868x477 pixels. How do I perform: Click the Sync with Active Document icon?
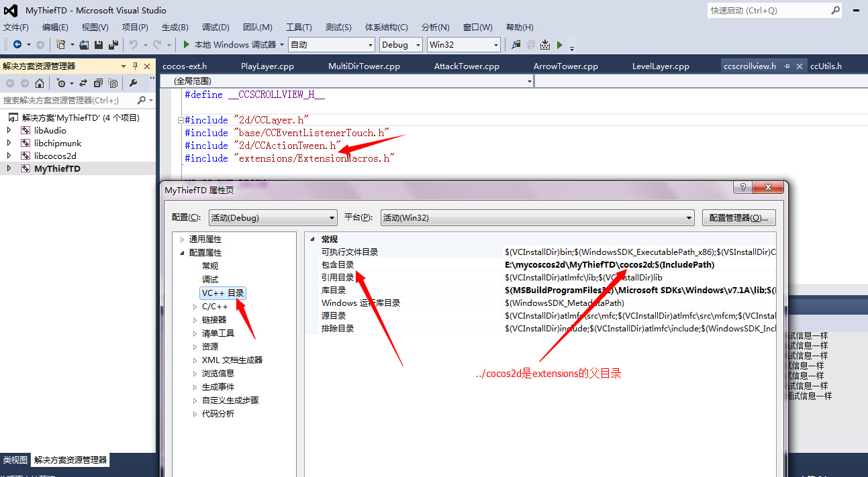pos(83,83)
